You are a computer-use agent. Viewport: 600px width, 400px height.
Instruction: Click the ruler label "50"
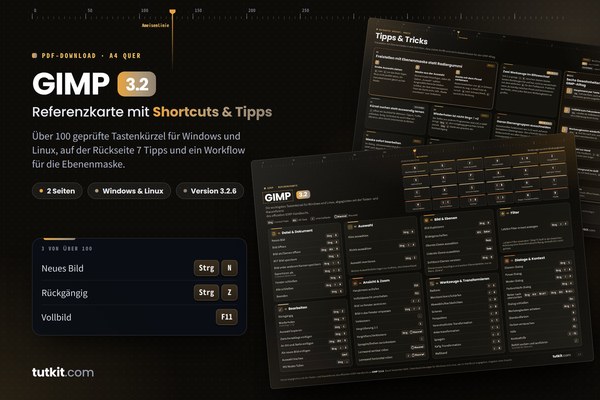90,10
